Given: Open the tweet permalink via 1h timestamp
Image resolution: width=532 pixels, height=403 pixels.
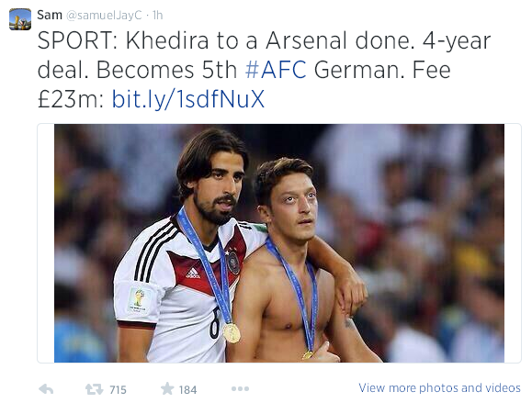Looking at the screenshot, I should (157, 16).
